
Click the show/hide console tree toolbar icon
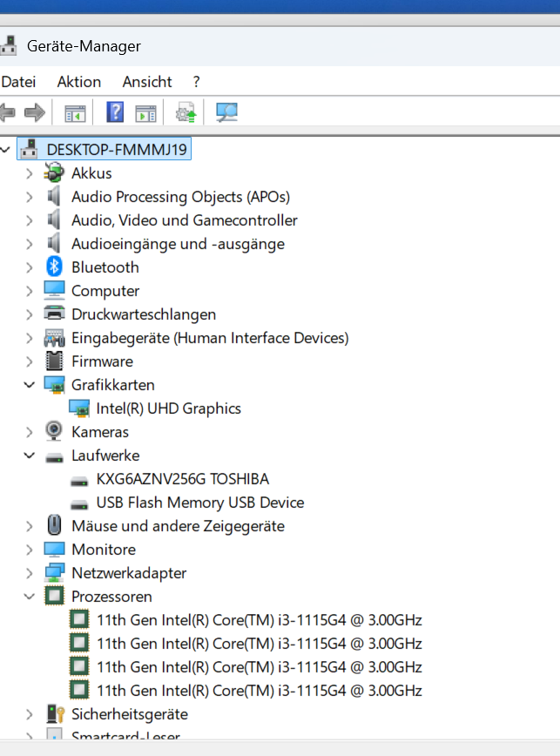coord(75,113)
